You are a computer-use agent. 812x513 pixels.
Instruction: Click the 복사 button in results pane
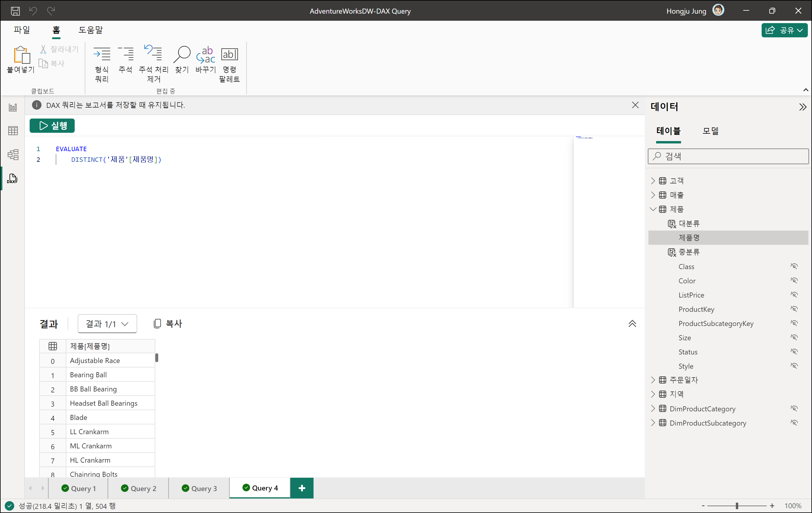168,324
